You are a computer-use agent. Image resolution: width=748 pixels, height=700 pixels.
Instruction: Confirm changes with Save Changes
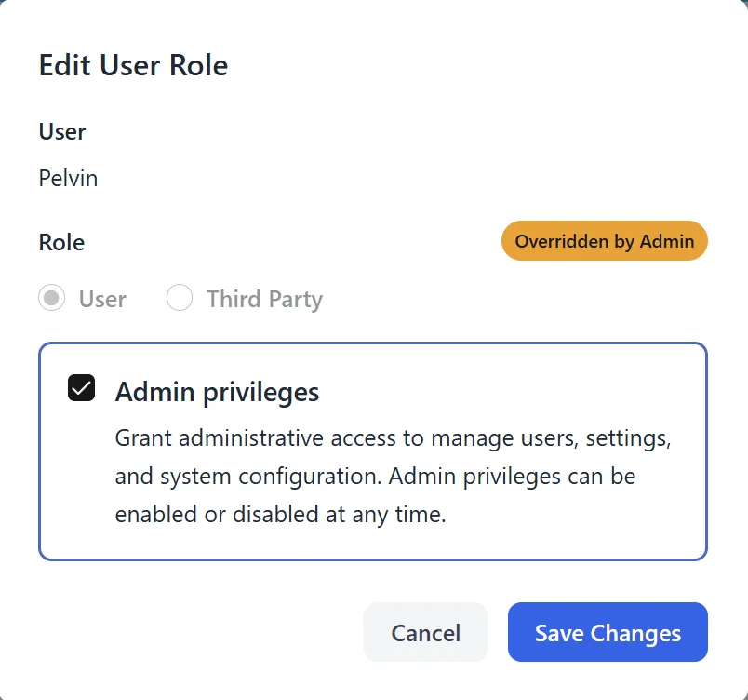point(607,632)
